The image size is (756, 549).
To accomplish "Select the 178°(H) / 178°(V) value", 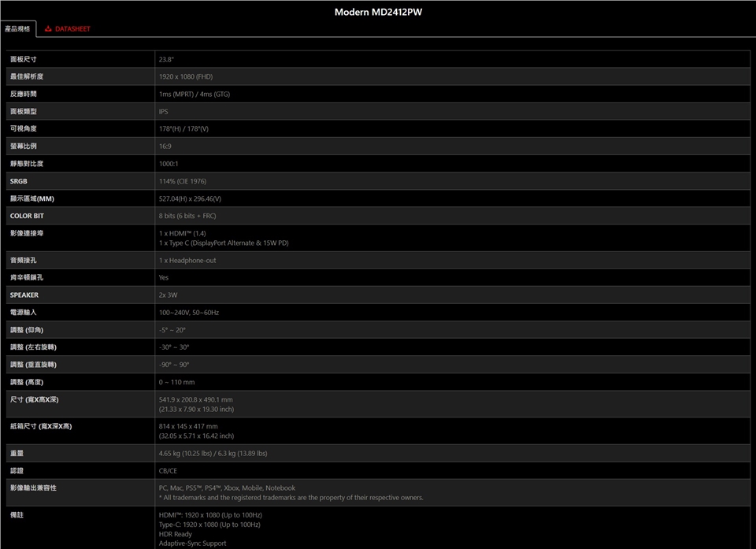I will click(183, 129).
